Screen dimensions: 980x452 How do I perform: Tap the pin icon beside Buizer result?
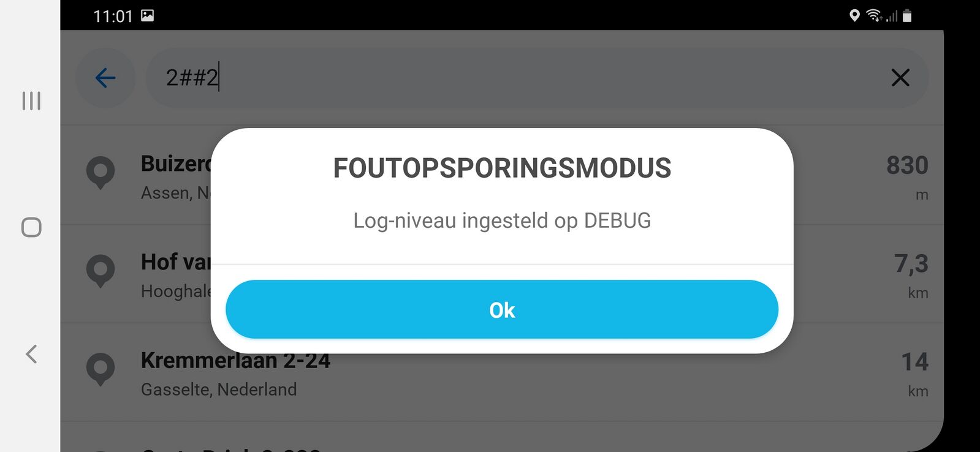tap(101, 173)
